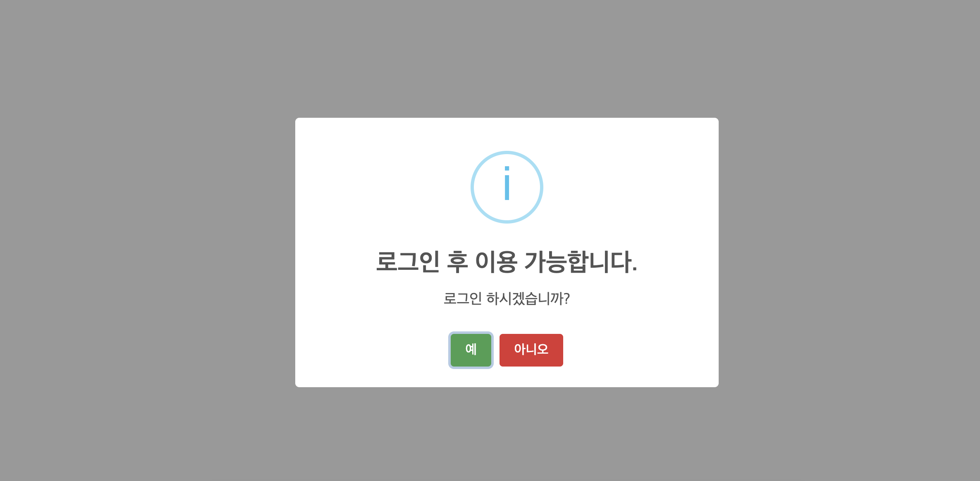980x481 pixels.
Task: Click the word 로그인 in the dialog heading
Action: 408,262
